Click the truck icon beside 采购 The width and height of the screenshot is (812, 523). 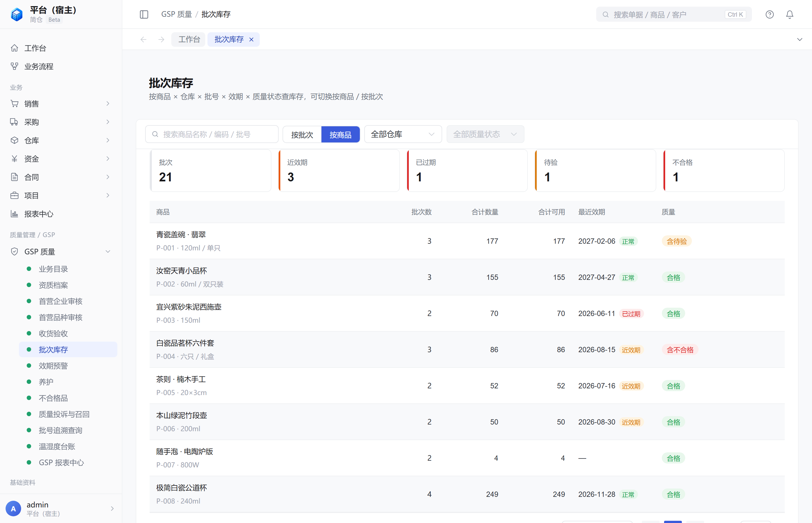point(14,122)
